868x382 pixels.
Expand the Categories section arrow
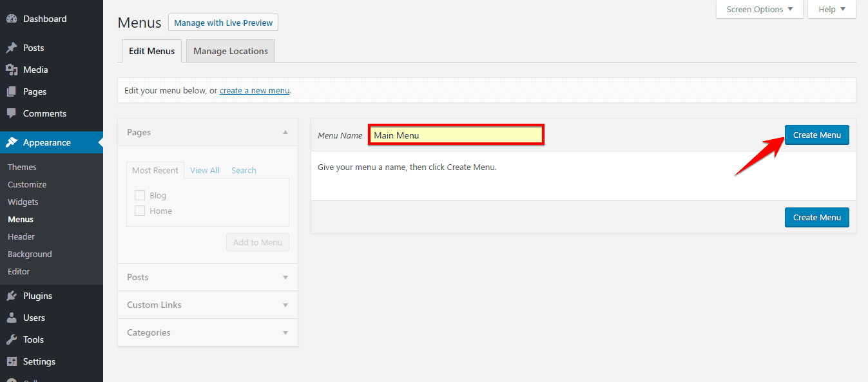[285, 332]
